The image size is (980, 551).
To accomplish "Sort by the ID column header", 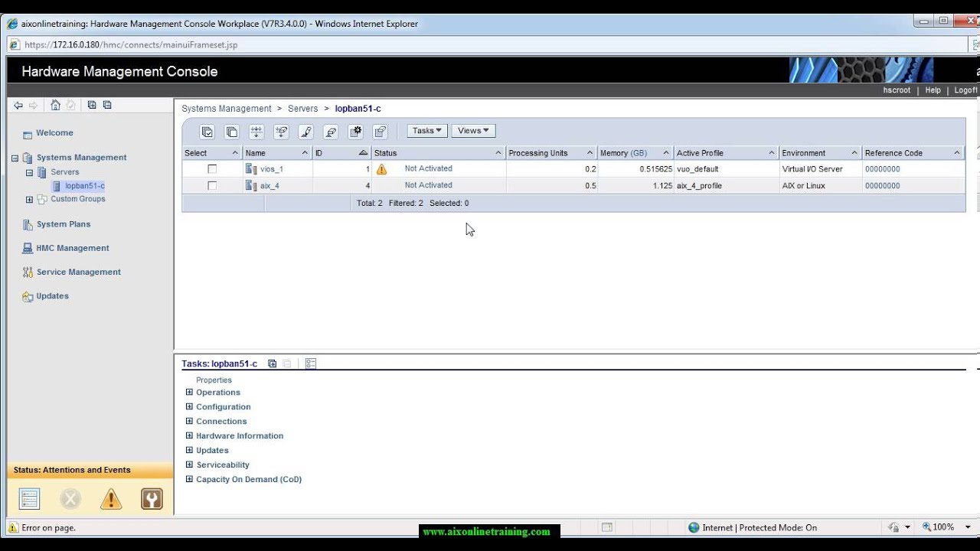I will point(341,153).
